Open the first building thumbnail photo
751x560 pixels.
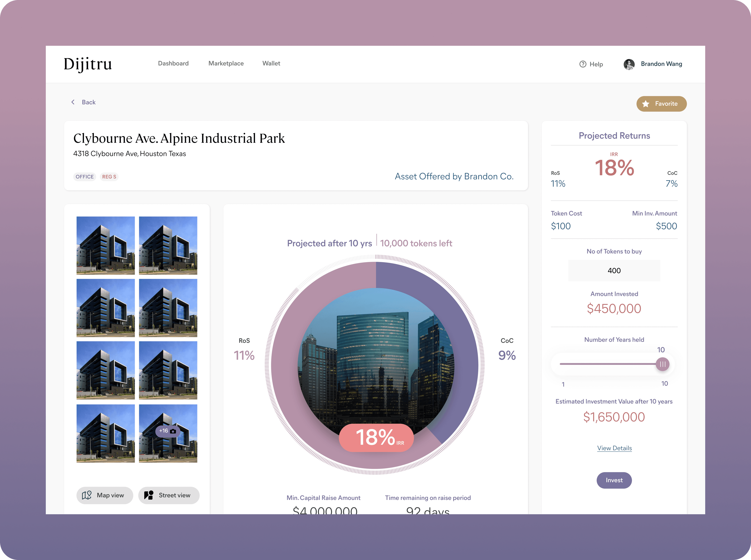coord(105,245)
